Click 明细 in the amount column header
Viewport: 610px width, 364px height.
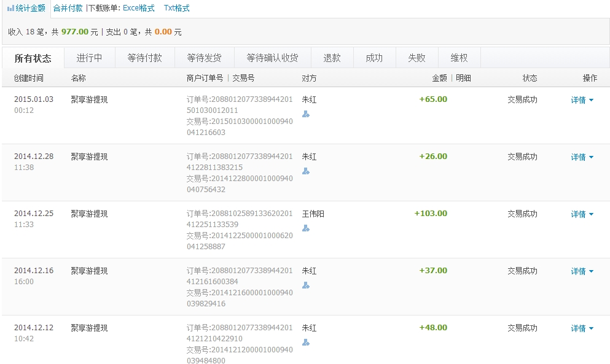point(463,78)
